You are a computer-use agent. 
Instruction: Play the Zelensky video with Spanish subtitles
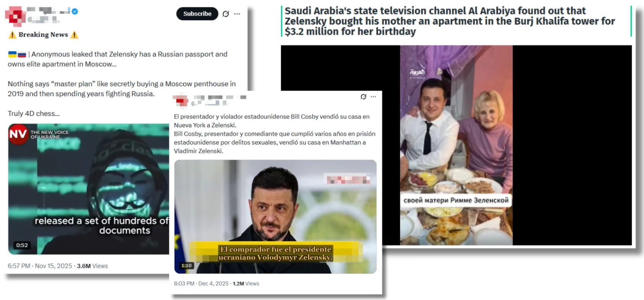(x=275, y=217)
